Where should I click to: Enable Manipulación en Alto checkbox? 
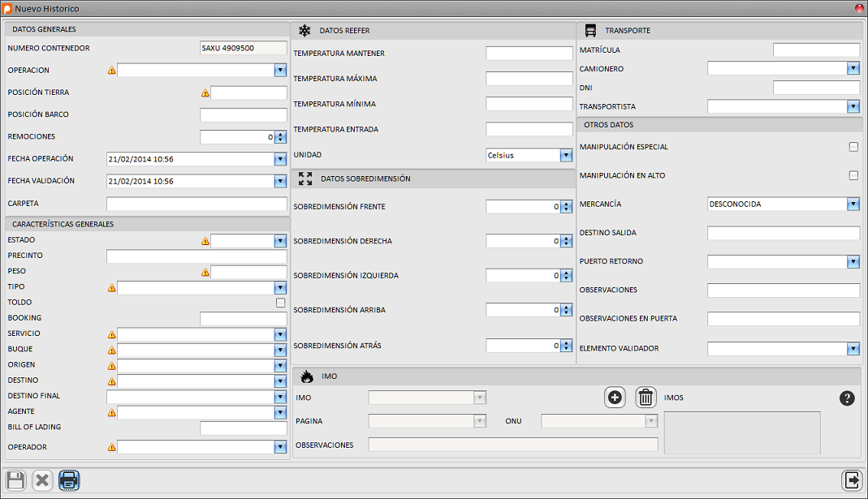pos(853,175)
